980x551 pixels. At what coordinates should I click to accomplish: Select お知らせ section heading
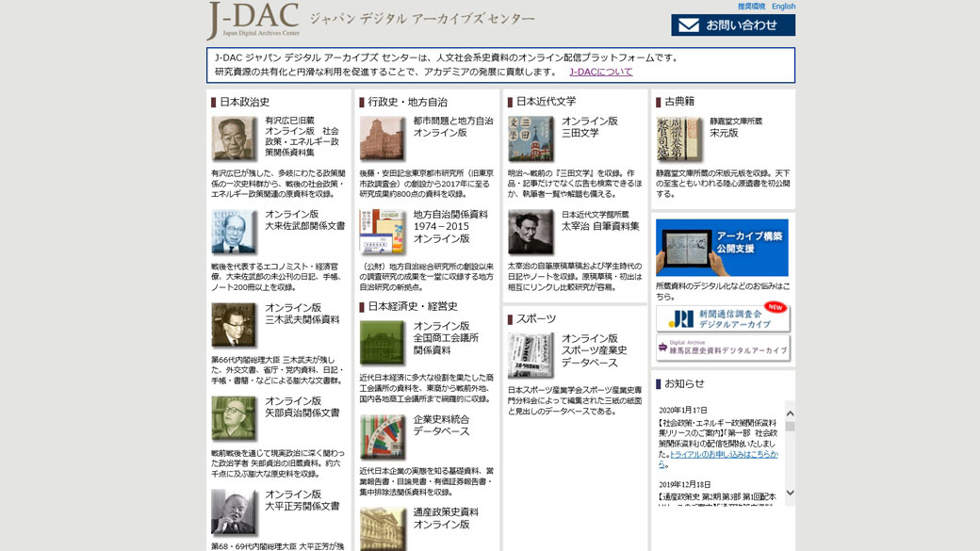click(x=684, y=383)
